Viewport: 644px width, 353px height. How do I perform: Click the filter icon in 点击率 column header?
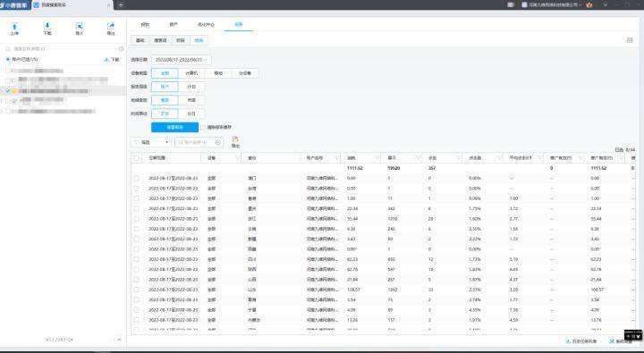coord(499,158)
